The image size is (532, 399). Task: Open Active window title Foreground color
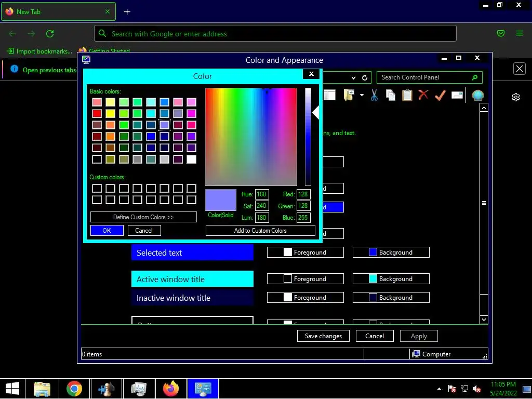click(x=305, y=278)
